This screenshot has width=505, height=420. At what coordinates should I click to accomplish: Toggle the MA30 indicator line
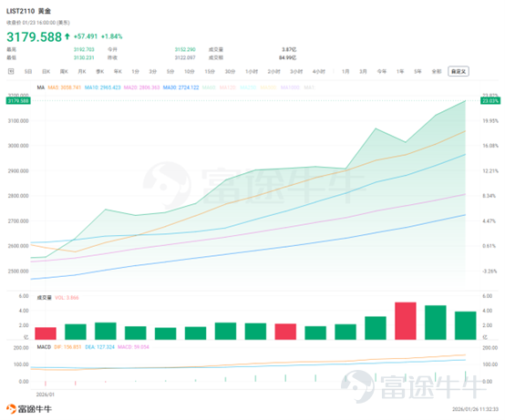point(181,87)
